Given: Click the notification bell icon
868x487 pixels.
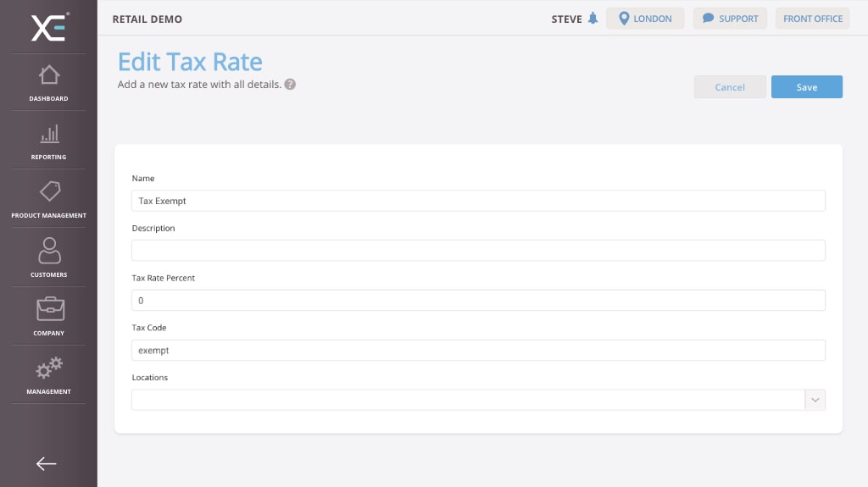Looking at the screenshot, I should [x=593, y=19].
